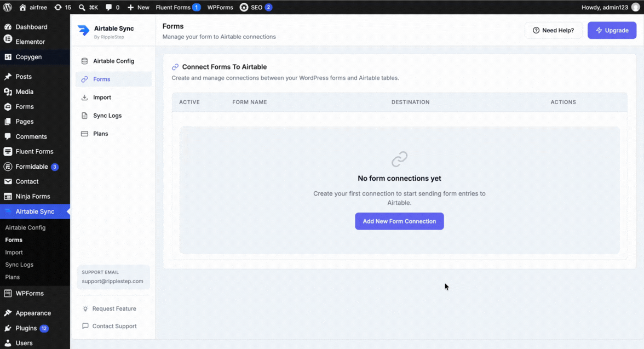The width and height of the screenshot is (644, 349).
Task: Click the Pages icon in sidebar
Action: pyautogui.click(x=8, y=121)
